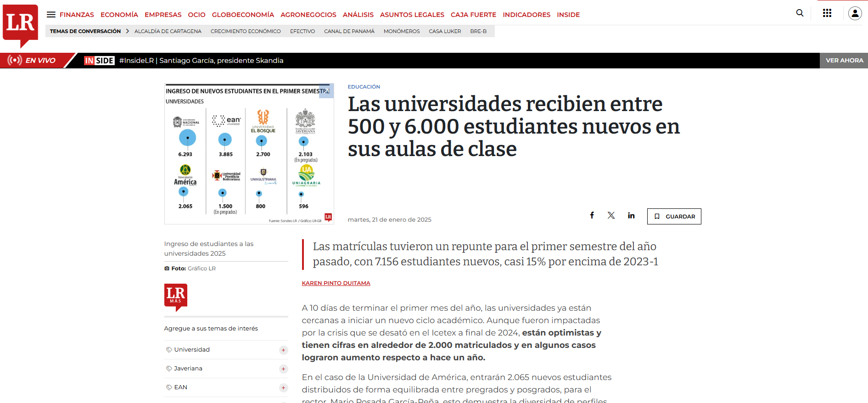This screenshot has width=868, height=403.
Task: Open the apps grid icon
Action: [827, 13]
